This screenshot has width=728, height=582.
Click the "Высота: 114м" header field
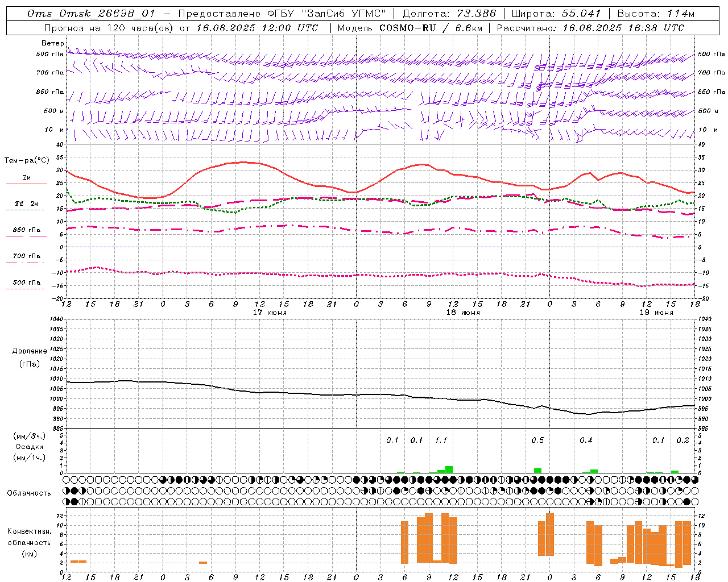pyautogui.click(x=656, y=14)
